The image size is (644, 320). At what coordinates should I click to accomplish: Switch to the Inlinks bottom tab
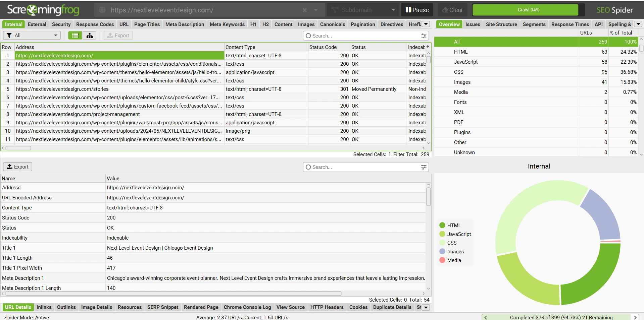(x=44, y=307)
